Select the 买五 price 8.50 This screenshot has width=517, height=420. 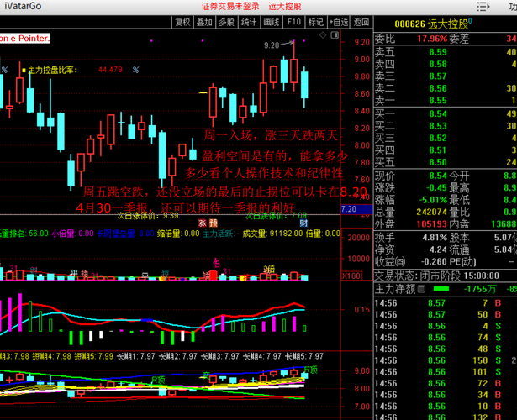point(438,162)
